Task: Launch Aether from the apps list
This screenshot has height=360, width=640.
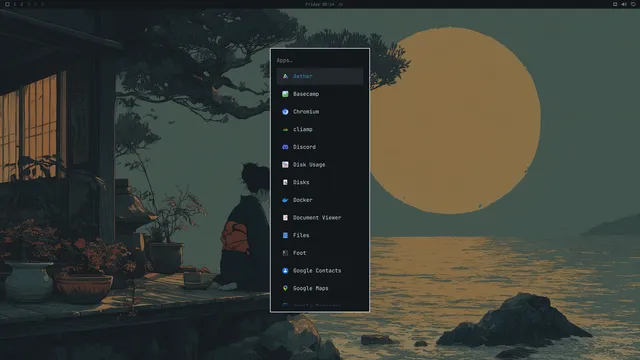Action: (320, 76)
